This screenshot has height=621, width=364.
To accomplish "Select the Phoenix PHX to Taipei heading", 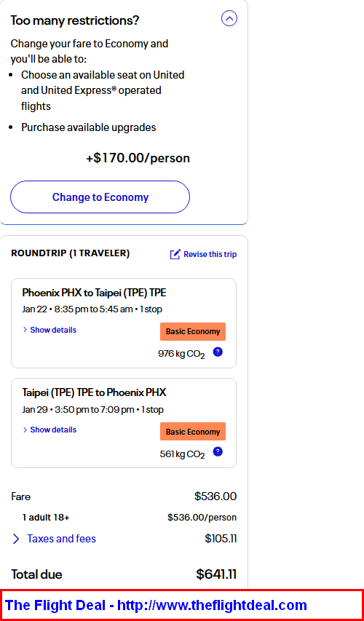I will pyautogui.click(x=94, y=293).
